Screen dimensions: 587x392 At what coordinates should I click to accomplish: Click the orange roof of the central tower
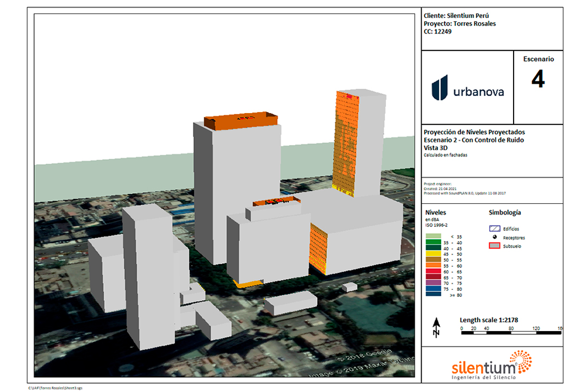tap(239, 122)
